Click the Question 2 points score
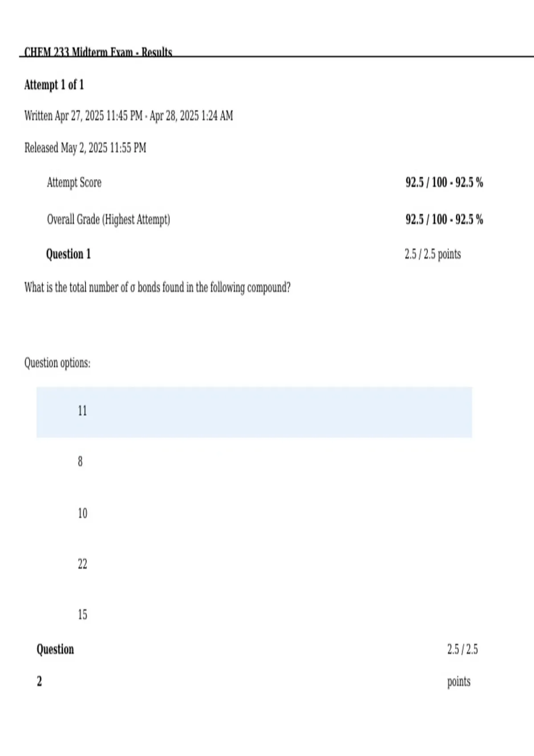The image size is (534, 756). coord(462,665)
